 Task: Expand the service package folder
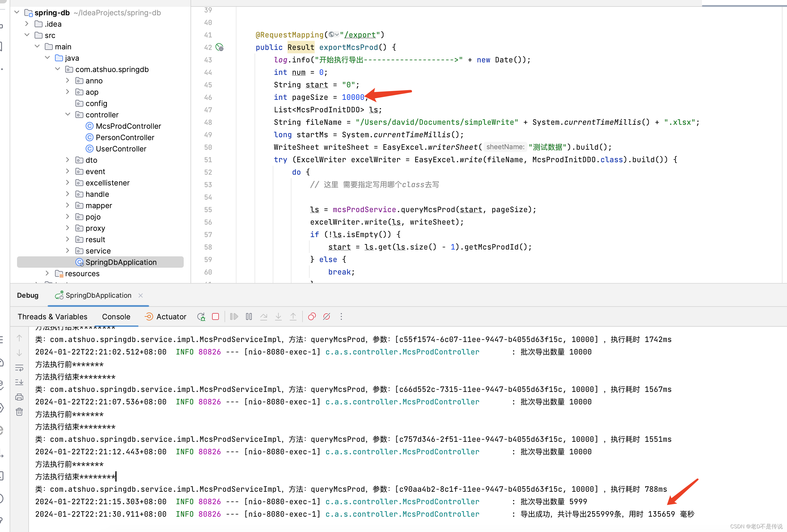pyautogui.click(x=68, y=251)
